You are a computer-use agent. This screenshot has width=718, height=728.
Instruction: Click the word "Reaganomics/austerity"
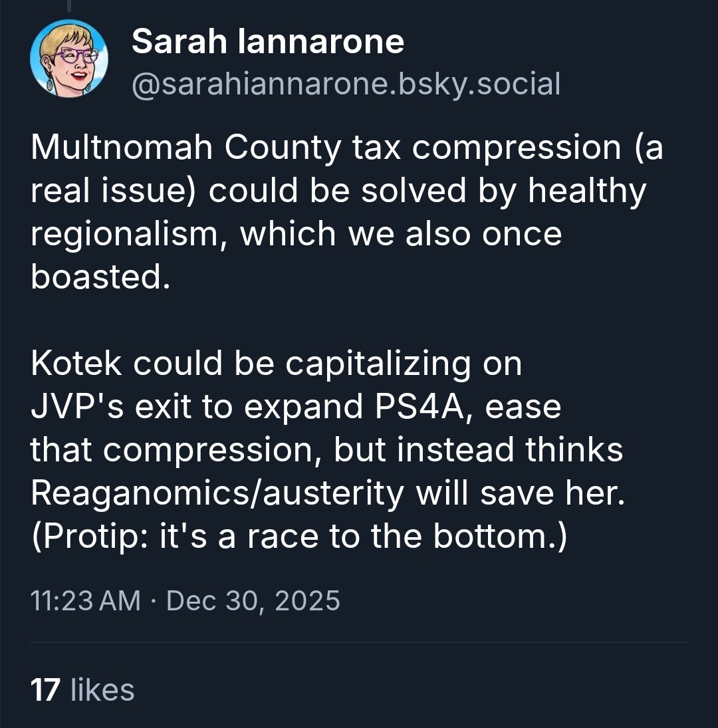point(217,493)
